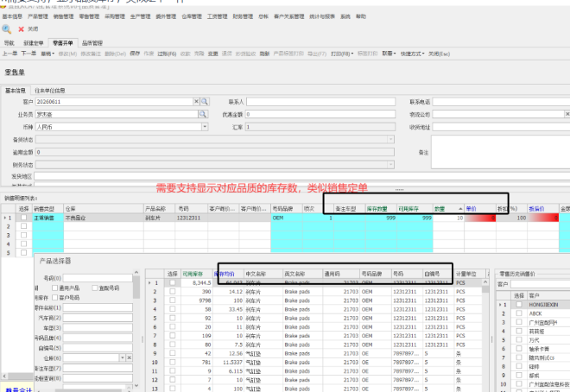The image size is (570, 392).
Task: Tick the 选择 checkbox in sales row 2
Action: (23, 226)
